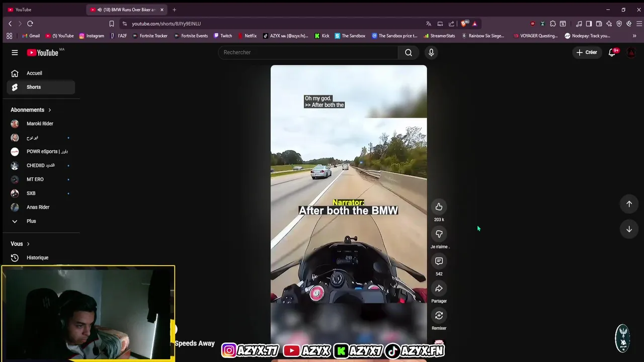Open SXB channel subscription
The height and width of the screenshot is (362, 644).
(x=41, y=193)
